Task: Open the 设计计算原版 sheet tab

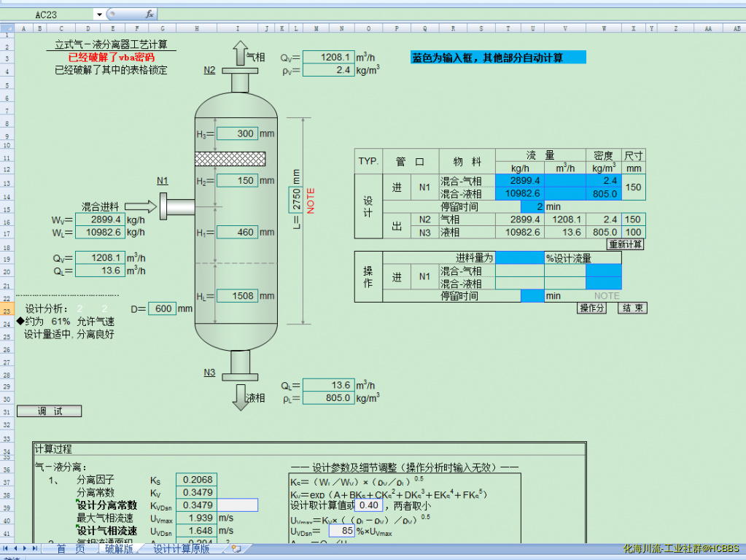Action: [182, 548]
